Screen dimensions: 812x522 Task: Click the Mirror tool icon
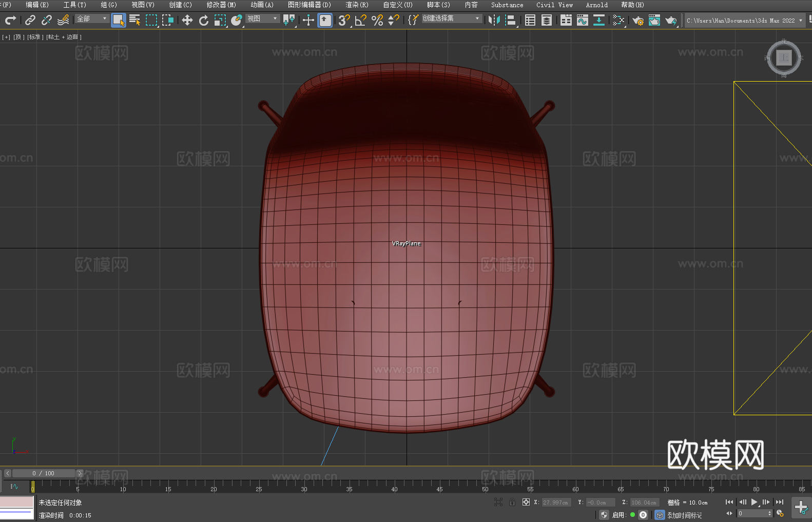[494, 20]
